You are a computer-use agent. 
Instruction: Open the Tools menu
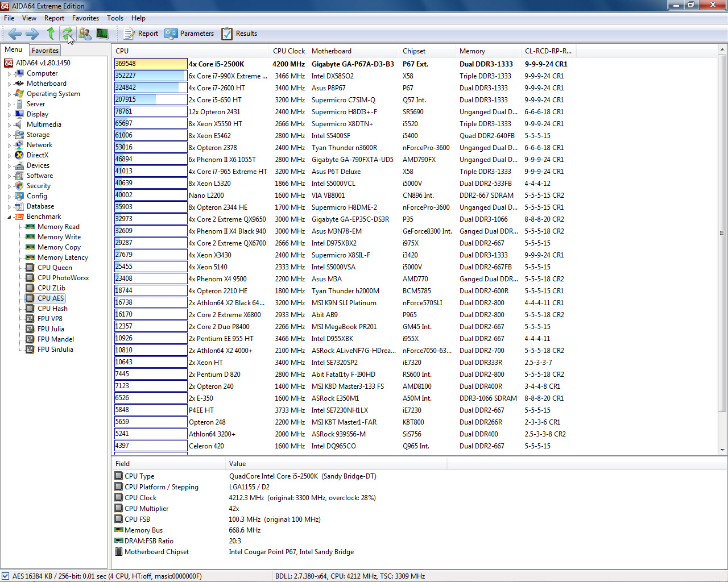pyautogui.click(x=115, y=18)
